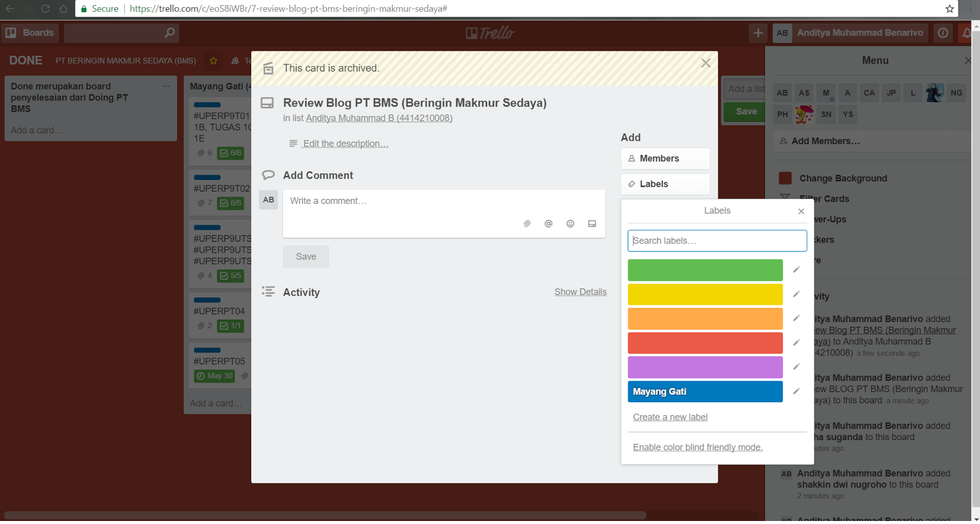Click the plus create button in header
The height and width of the screenshot is (524, 980).
pos(758,33)
